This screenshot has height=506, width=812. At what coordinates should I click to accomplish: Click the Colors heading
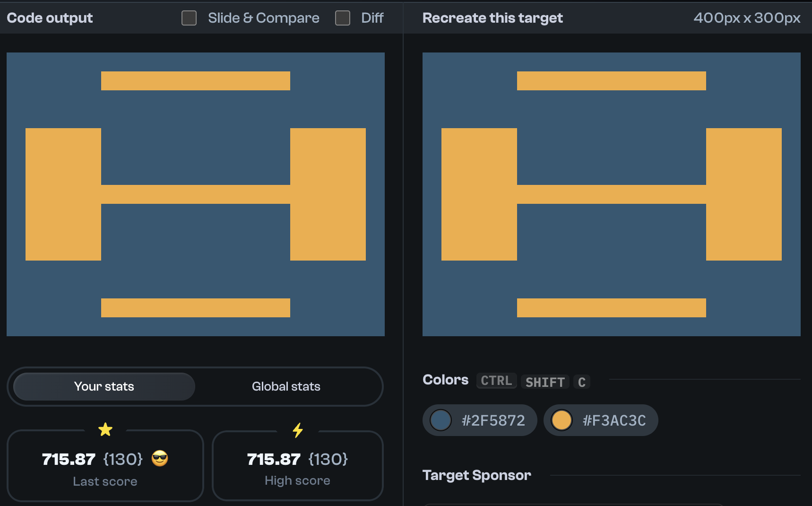446,380
